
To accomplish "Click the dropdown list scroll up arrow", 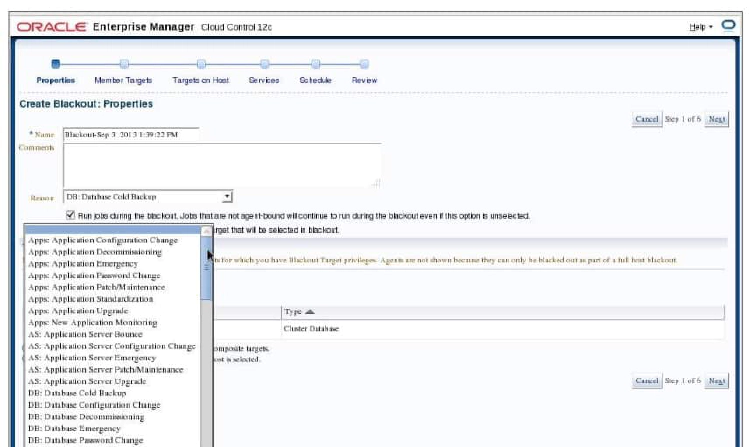I will point(207,231).
